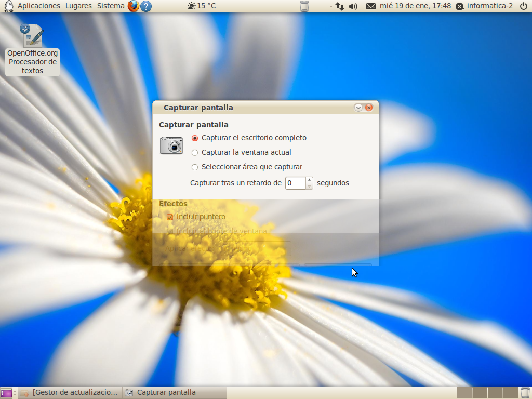Switch to Gestor de actualizaciones taskbar window

point(70,393)
